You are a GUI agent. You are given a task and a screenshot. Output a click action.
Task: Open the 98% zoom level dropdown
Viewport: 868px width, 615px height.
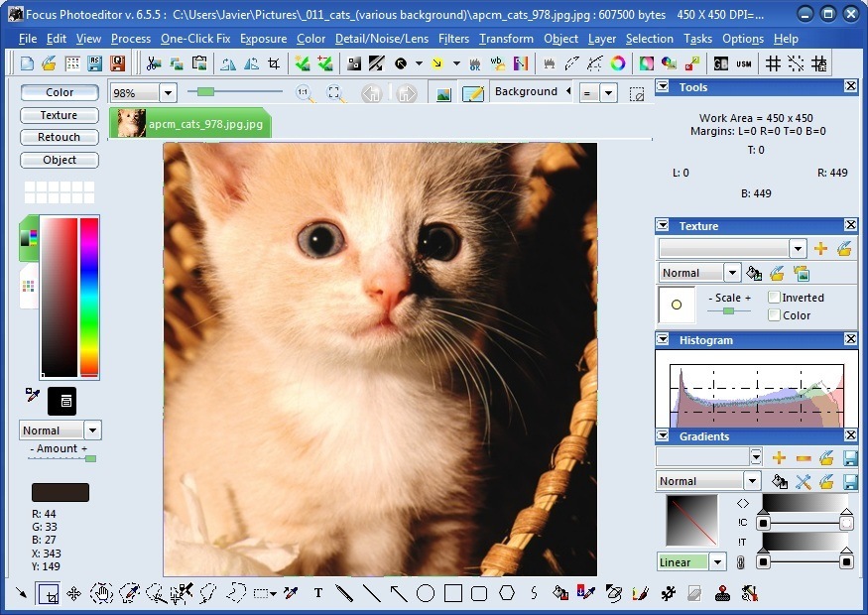167,93
